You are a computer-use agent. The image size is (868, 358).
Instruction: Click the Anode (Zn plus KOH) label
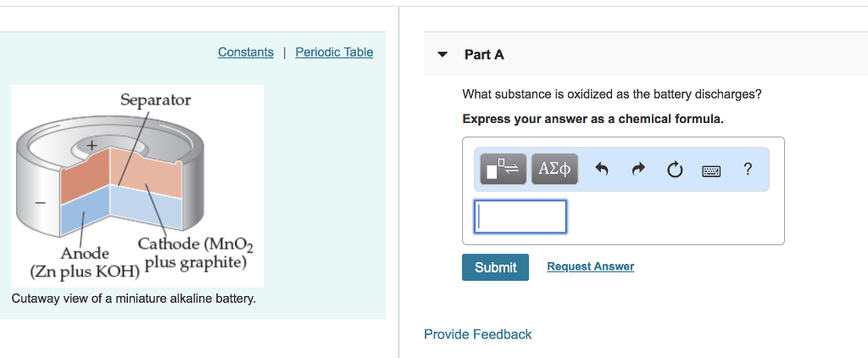85,262
